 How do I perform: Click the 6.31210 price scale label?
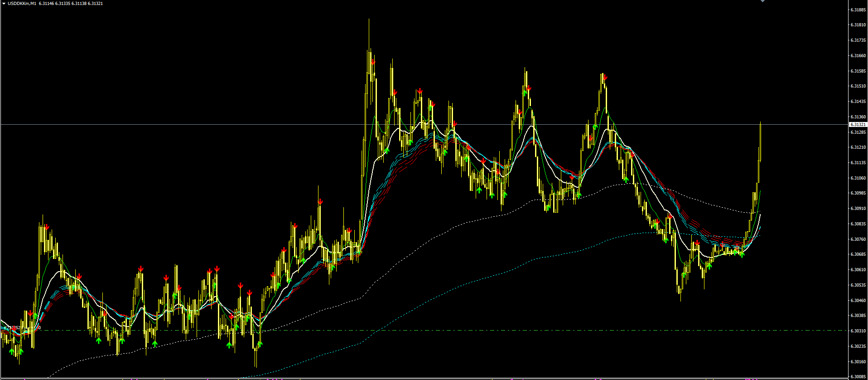[858, 147]
